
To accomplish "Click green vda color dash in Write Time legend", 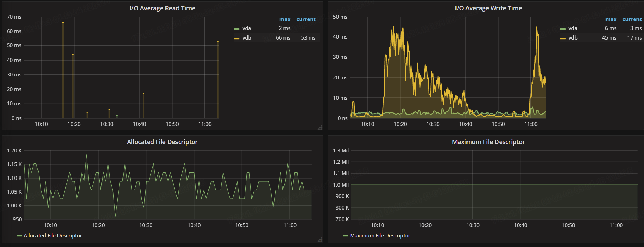I will (x=563, y=29).
